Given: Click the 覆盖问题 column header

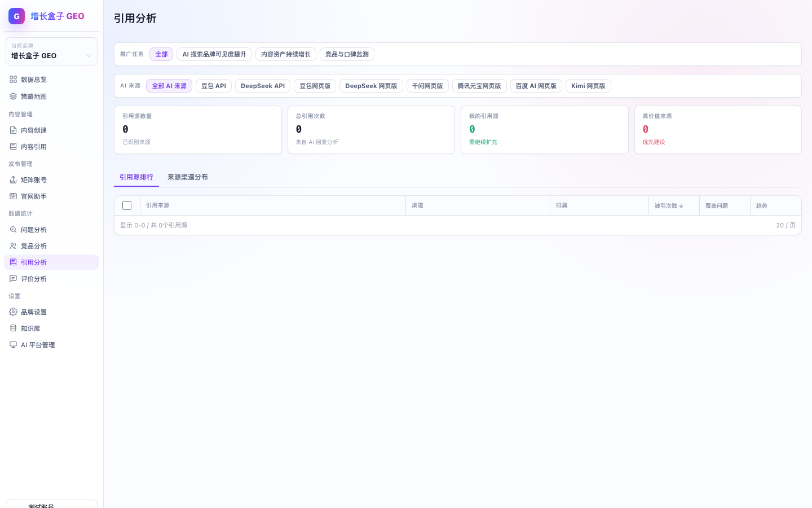Looking at the screenshot, I should tap(725, 205).
